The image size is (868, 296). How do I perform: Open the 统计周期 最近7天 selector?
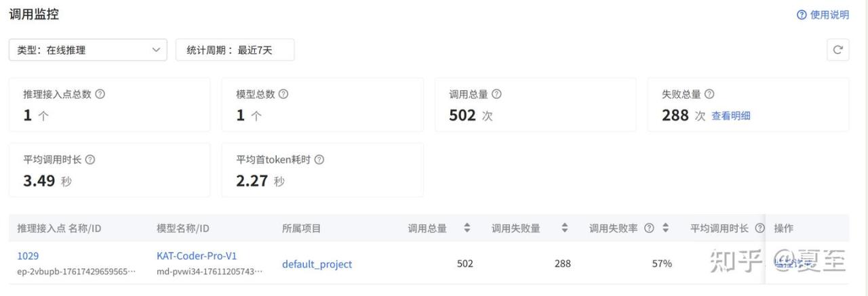coord(235,49)
